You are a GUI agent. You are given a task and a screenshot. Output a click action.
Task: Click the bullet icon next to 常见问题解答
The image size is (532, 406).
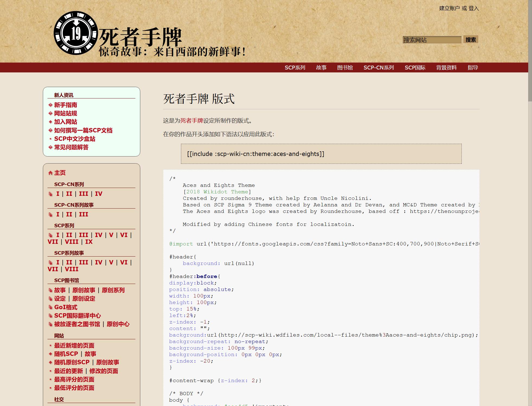coord(50,147)
